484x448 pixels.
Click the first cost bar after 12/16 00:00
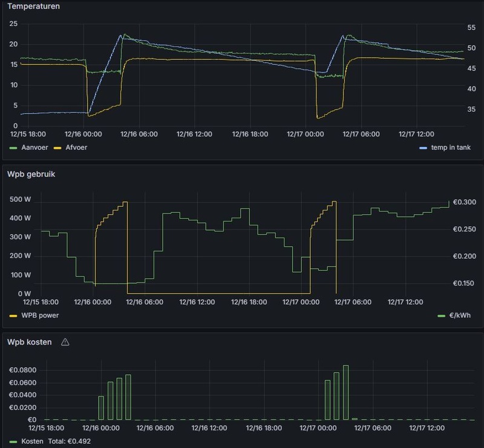point(101,408)
